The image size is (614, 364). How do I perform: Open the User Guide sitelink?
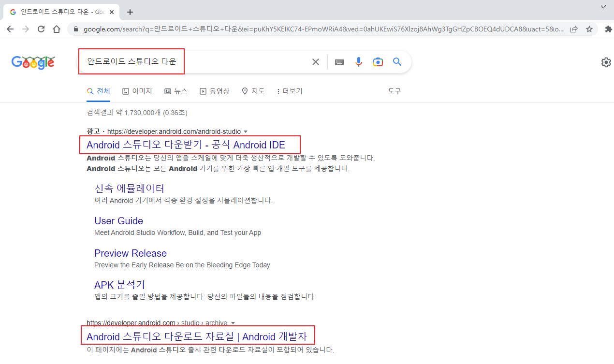click(118, 221)
